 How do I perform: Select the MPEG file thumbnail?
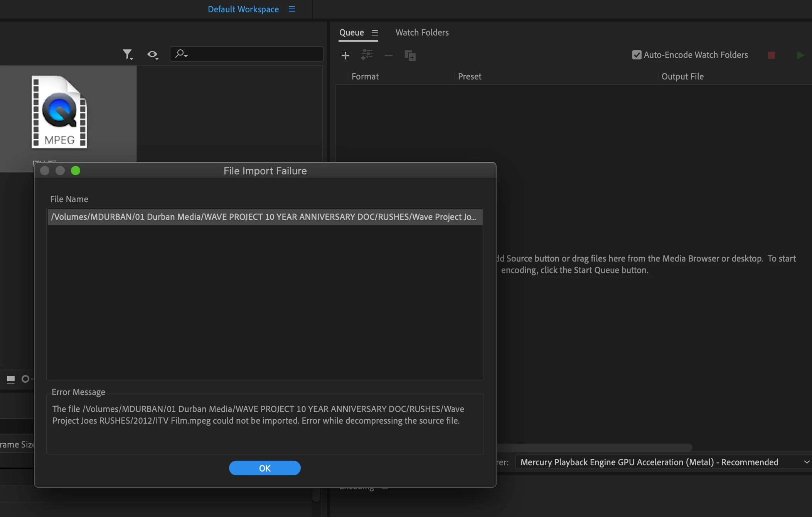(x=59, y=112)
